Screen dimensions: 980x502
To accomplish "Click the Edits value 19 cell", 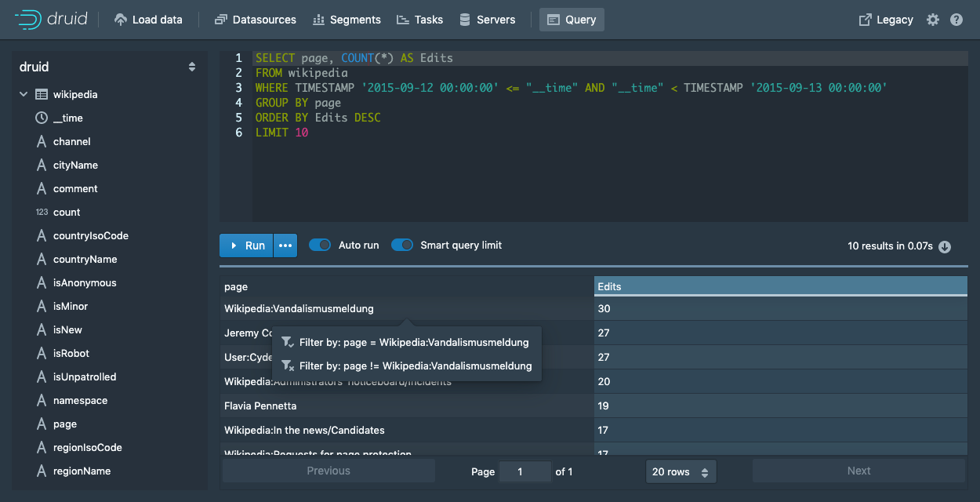I will tap(780, 406).
